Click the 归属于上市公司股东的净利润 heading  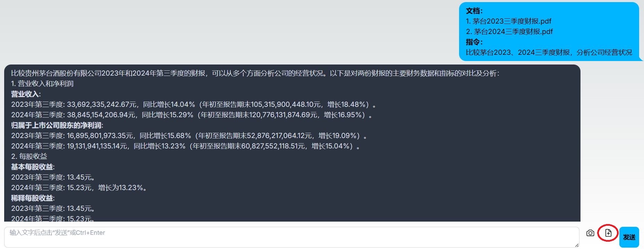click(x=57, y=125)
